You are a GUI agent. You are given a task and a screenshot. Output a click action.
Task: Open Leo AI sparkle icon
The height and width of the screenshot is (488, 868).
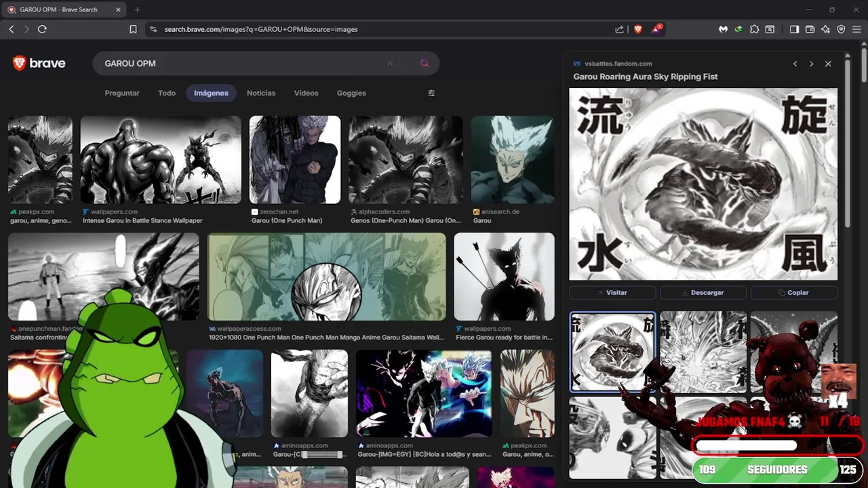[x=826, y=29]
